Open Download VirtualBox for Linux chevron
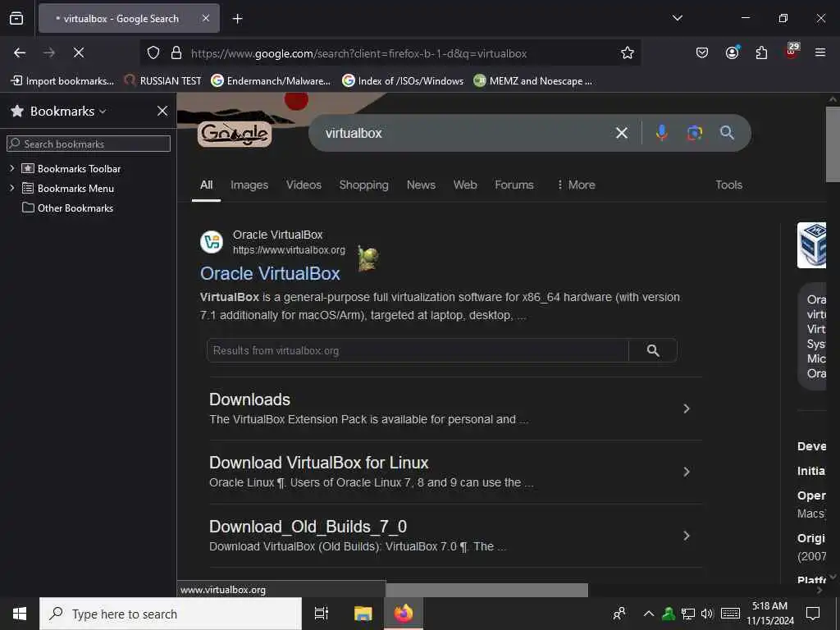The width and height of the screenshot is (840, 630). coord(687,472)
